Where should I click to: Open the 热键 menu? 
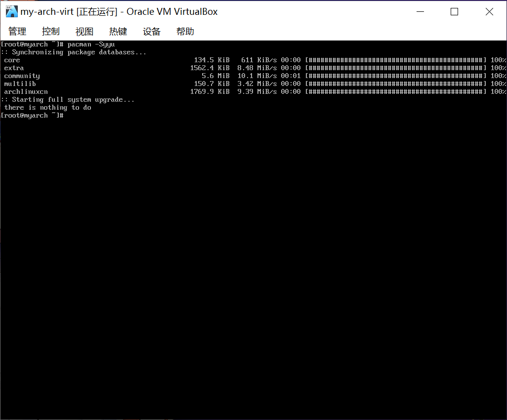coord(118,32)
